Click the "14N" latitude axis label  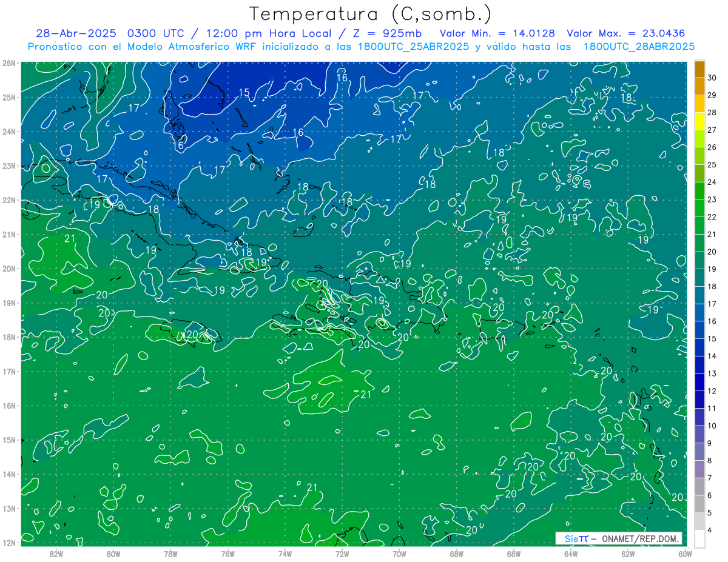[9, 474]
